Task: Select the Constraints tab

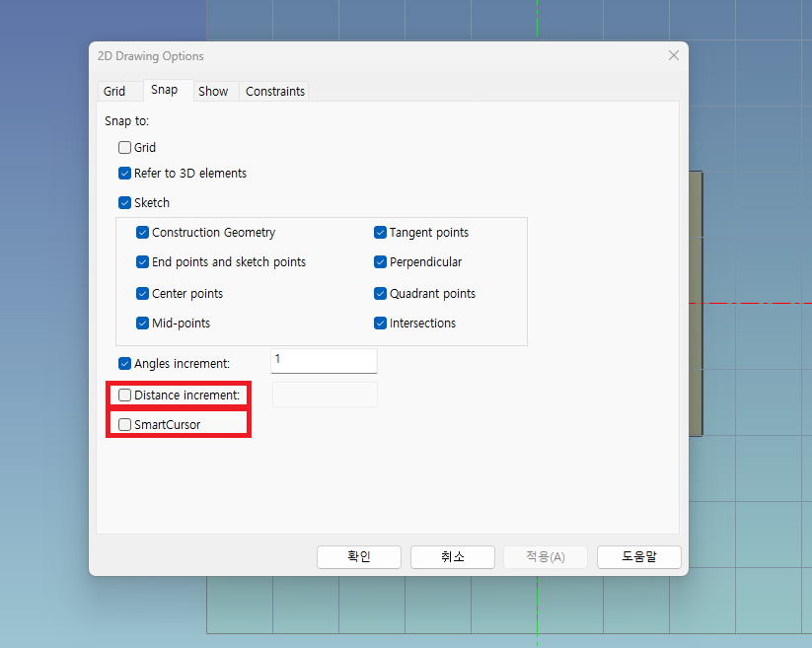Action: [x=275, y=91]
